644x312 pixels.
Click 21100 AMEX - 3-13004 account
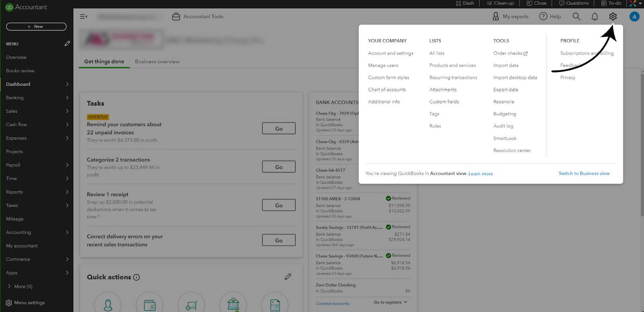pos(338,199)
